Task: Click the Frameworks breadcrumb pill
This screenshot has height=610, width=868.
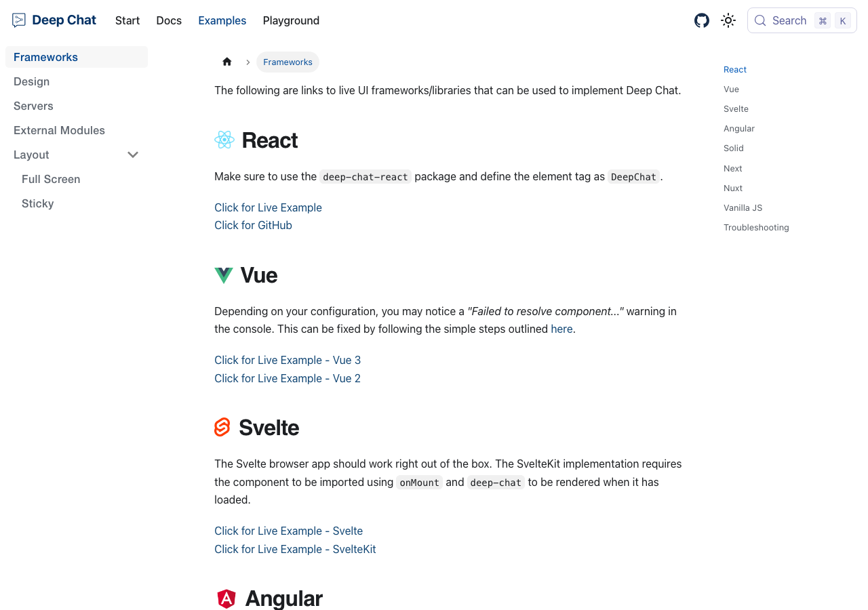Action: [x=288, y=62]
